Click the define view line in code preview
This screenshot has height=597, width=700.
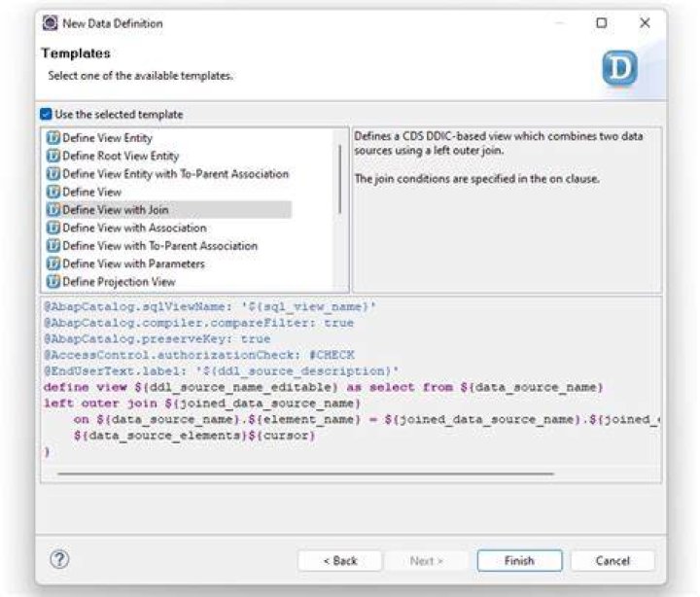pyautogui.click(x=324, y=387)
